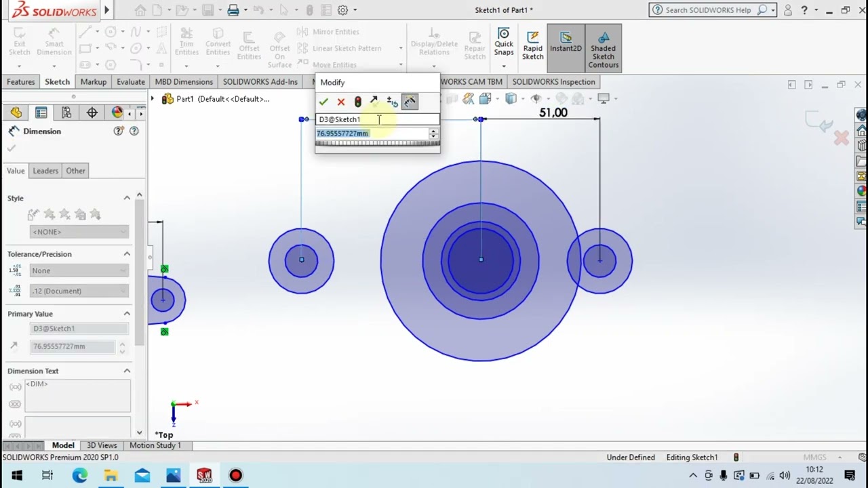868x488 pixels.
Task: Select the Circle sketch tool
Action: pos(111,32)
